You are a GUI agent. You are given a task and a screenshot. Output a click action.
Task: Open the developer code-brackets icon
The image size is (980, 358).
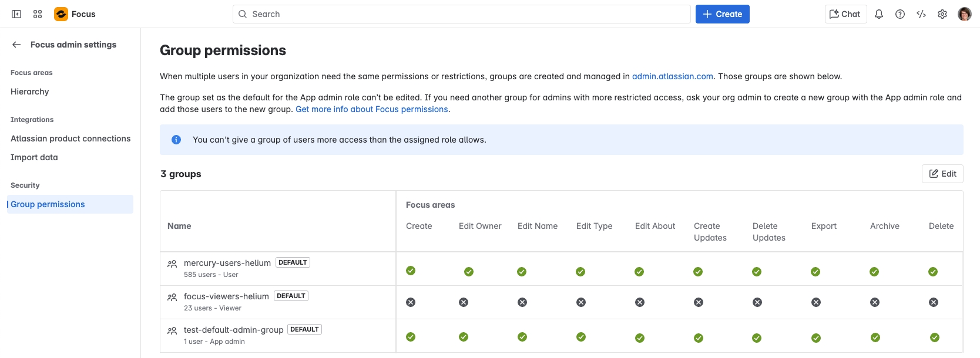[921, 14]
